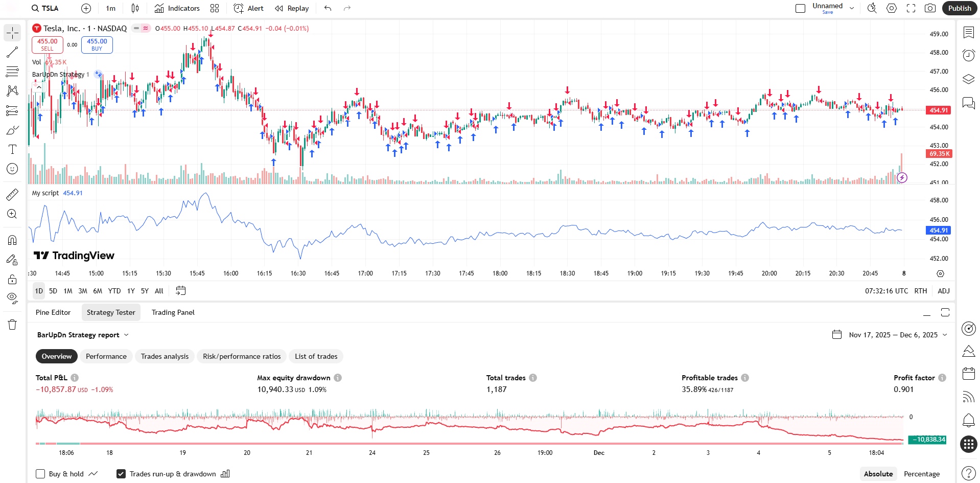The image size is (980, 483).
Task: Click the trash icon to remove objects
Action: (x=12, y=325)
